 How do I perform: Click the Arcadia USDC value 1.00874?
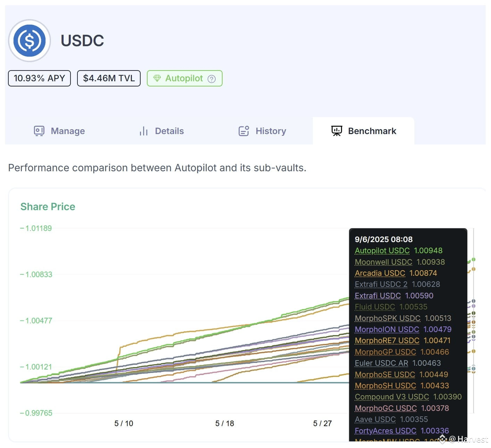coord(423,273)
